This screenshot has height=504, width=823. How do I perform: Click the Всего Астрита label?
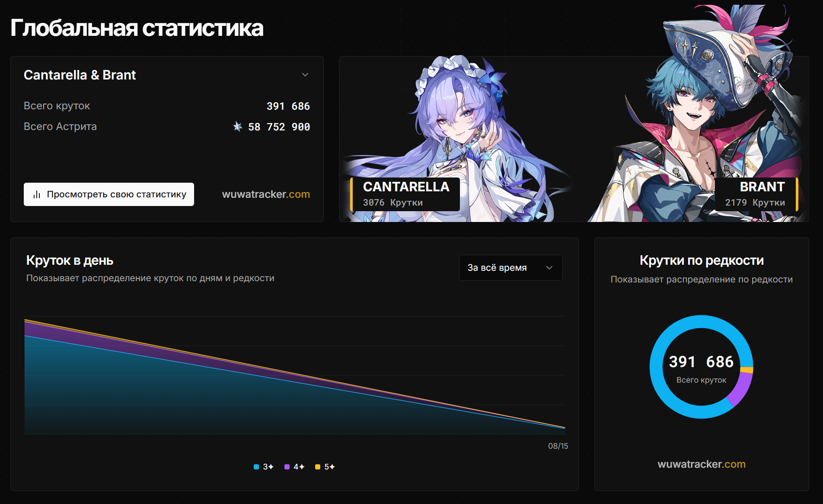coord(61,127)
